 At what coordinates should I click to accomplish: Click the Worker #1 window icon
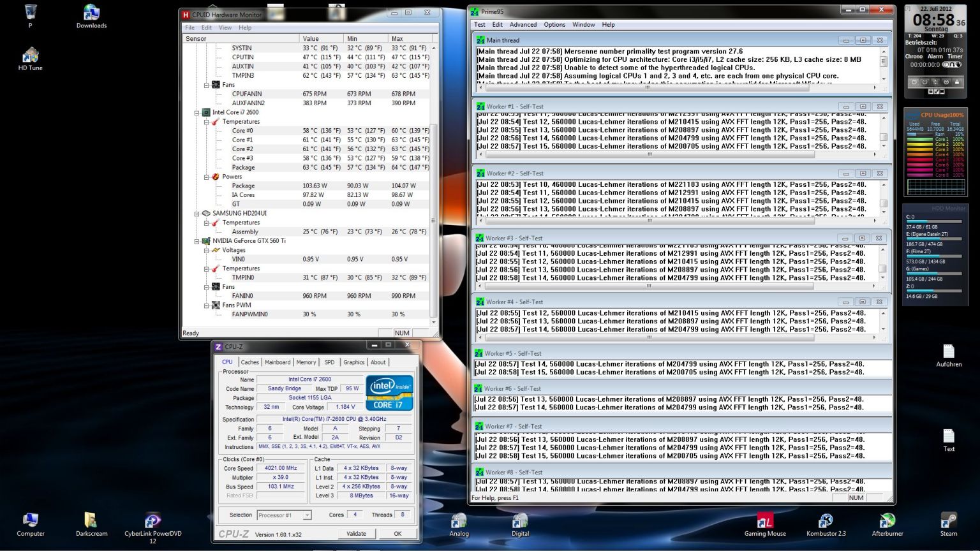[x=480, y=107]
